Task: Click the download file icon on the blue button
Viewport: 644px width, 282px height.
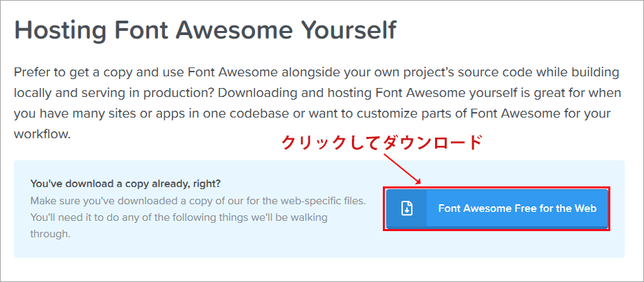Action: (x=407, y=208)
